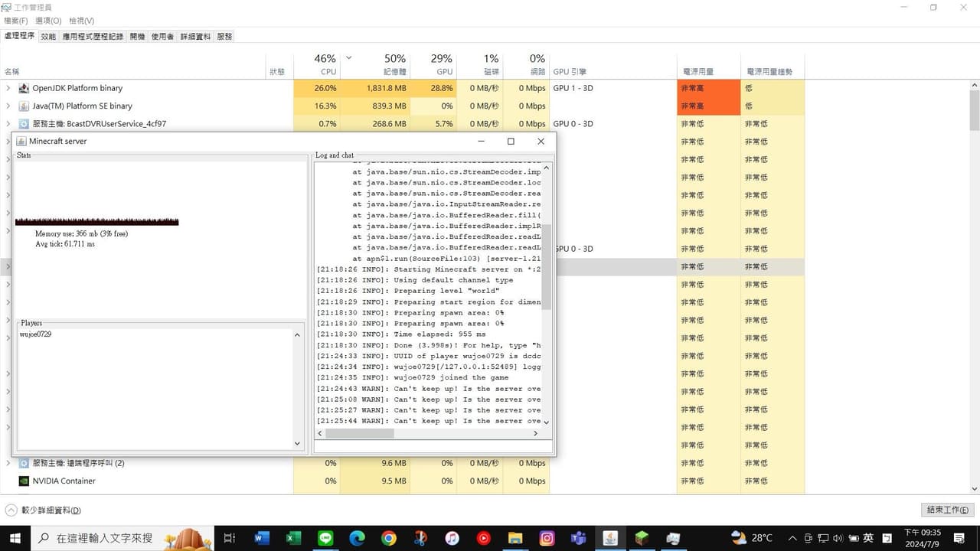Sort processes by the 網路 column
This screenshot has height=551, width=980.
coord(527,65)
